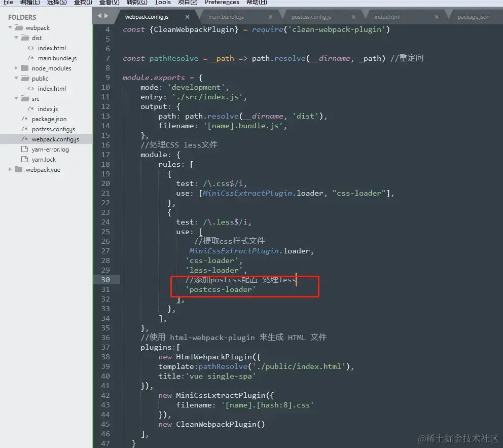Click the 'less-loader' string
Screen dimensions: 503x448
[213, 270]
